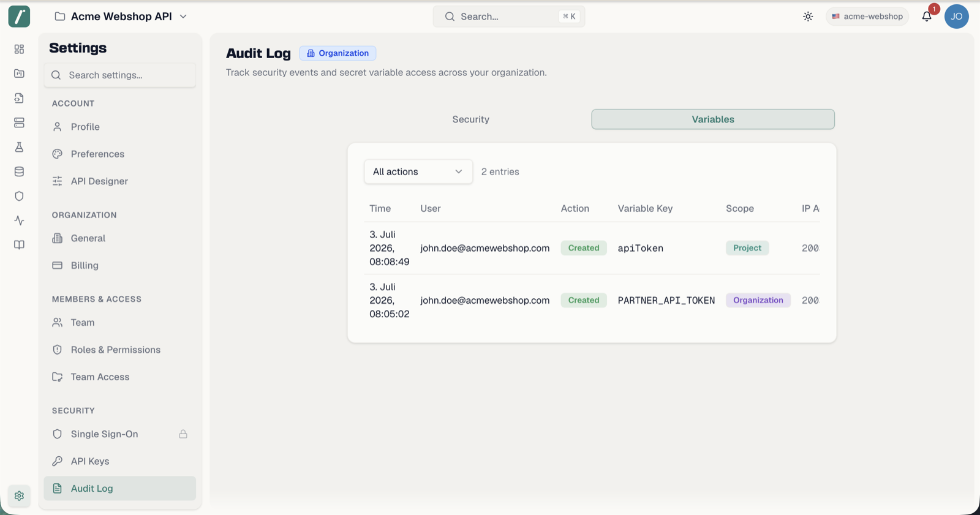Click the folder icon beside Acme Webshop API
The width and height of the screenshot is (980, 515).
pyautogui.click(x=60, y=17)
